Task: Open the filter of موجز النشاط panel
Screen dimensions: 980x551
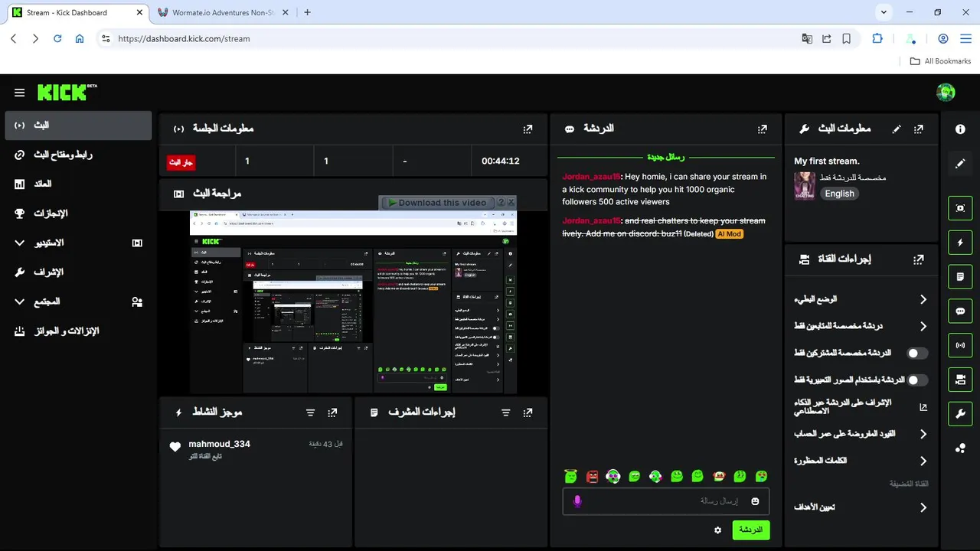Action: click(x=310, y=412)
